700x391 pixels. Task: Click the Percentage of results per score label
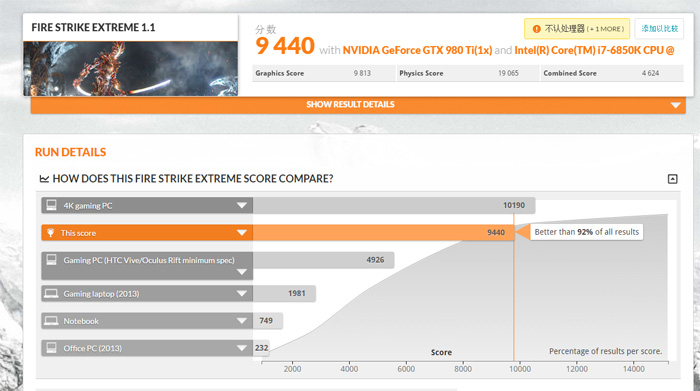coord(605,351)
